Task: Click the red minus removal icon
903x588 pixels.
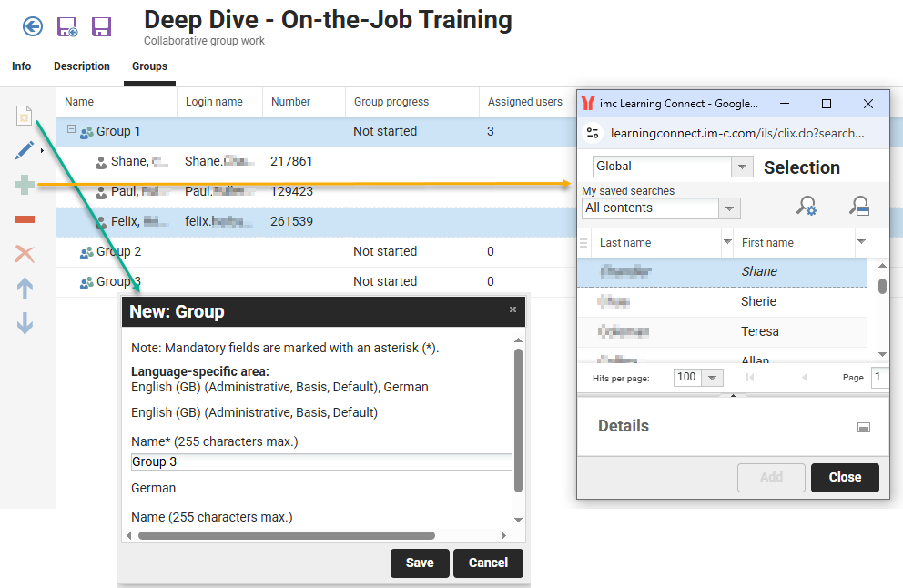Action: [24, 218]
